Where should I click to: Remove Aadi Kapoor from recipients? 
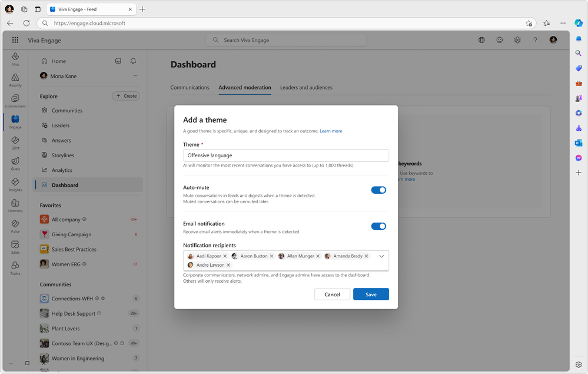[225, 256]
